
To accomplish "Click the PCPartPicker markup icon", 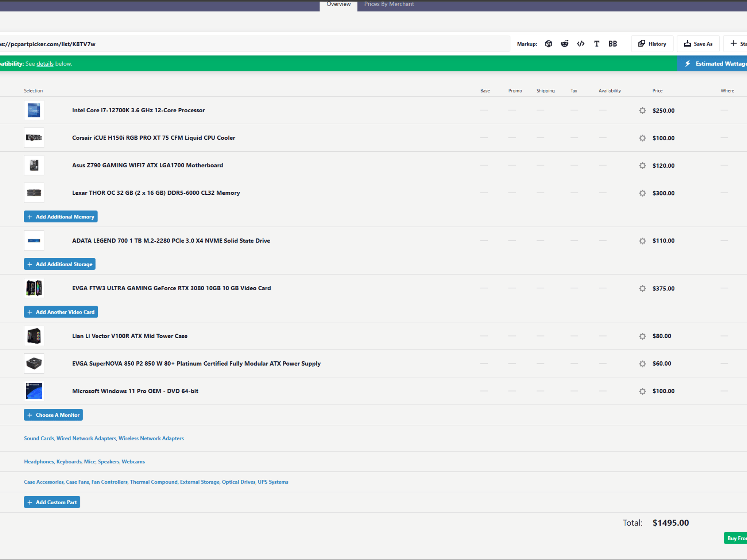I will tap(548, 44).
